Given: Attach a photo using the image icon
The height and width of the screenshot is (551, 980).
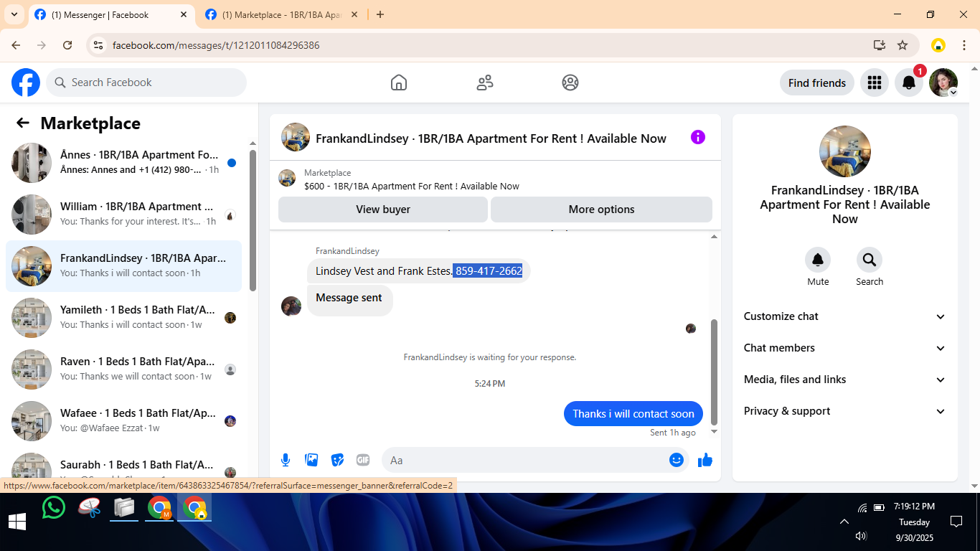Looking at the screenshot, I should [x=311, y=460].
